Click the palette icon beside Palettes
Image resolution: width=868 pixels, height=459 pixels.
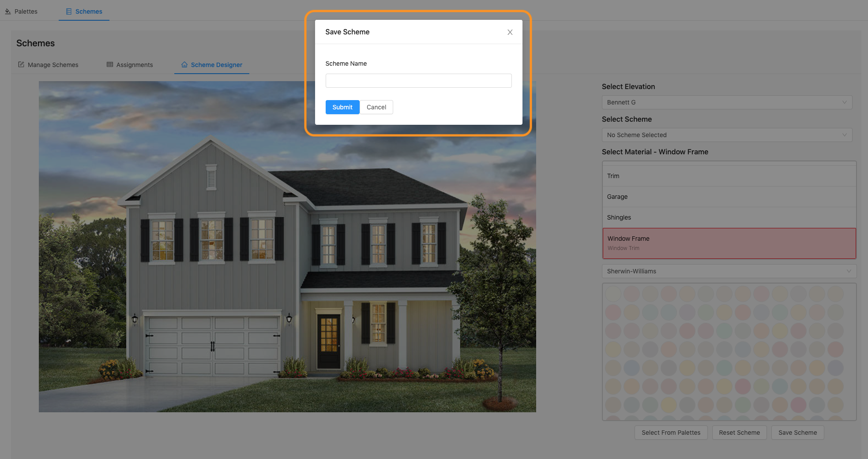(x=8, y=11)
